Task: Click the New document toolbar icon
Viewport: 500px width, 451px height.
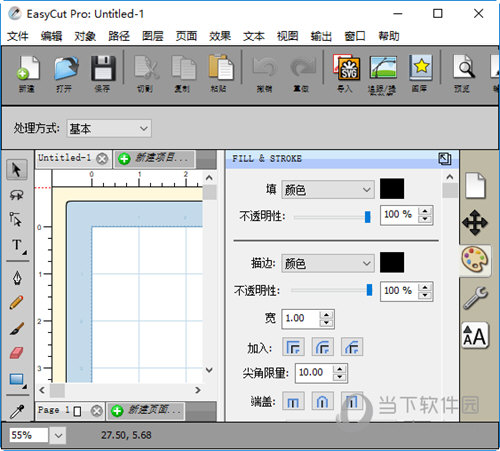Action: click(x=28, y=68)
